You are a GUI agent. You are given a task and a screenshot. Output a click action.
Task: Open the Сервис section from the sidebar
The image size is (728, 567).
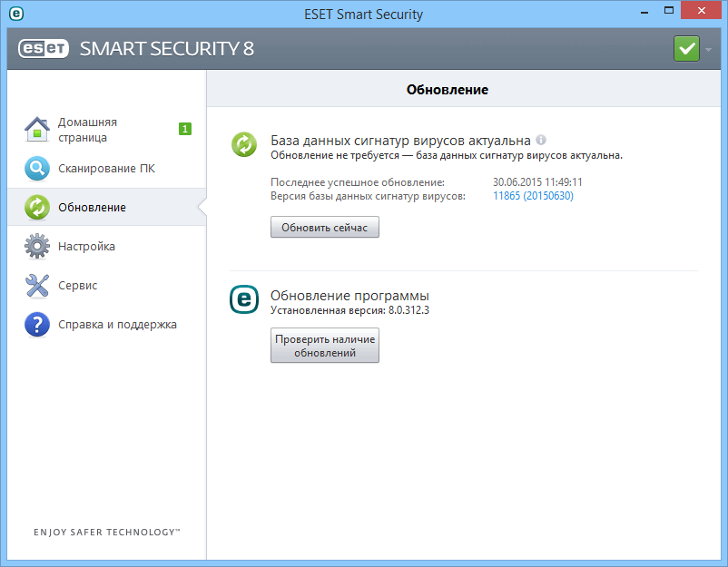tap(79, 284)
